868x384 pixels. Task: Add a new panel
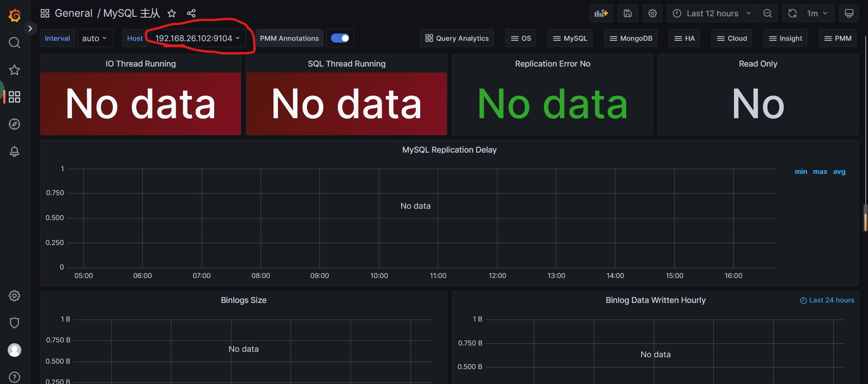(x=601, y=13)
